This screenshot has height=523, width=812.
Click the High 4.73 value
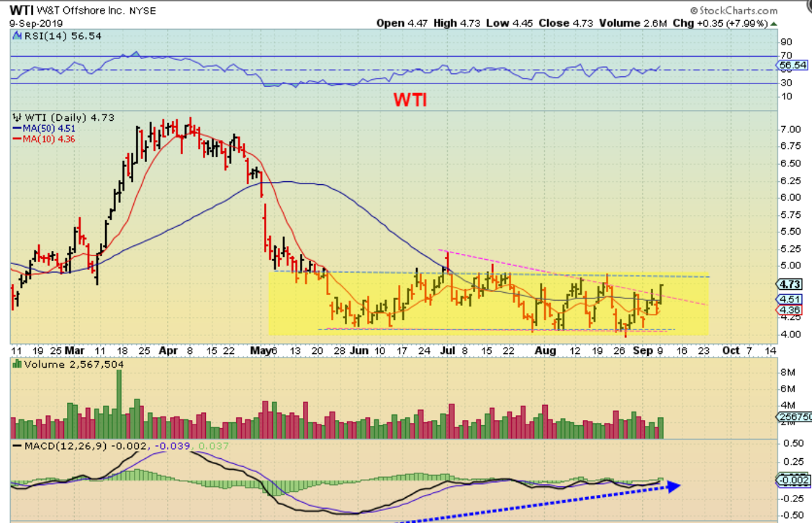[x=456, y=23]
